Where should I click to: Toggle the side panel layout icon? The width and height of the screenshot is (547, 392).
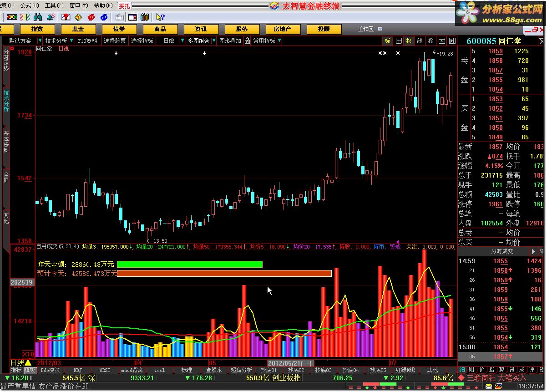click(132, 17)
